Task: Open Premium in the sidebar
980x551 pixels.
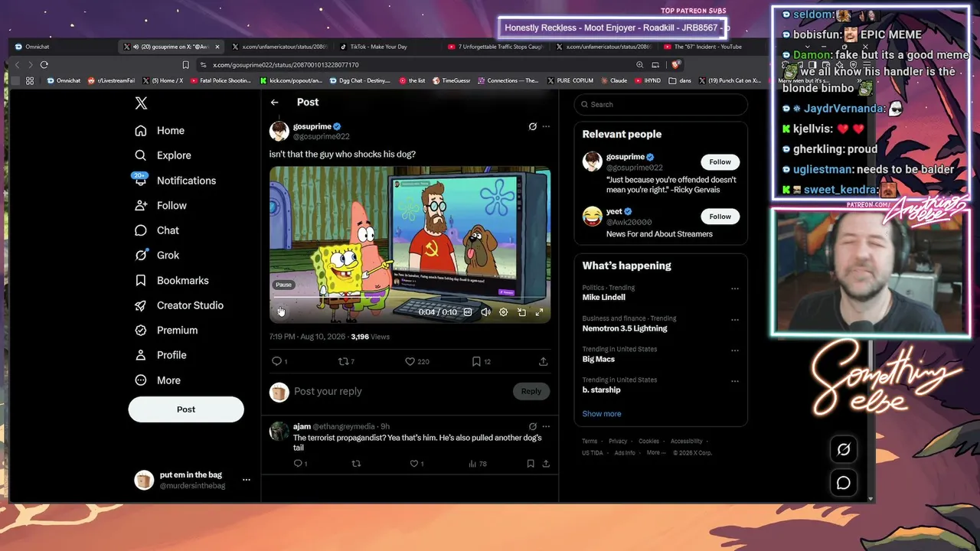Action: [165, 331]
